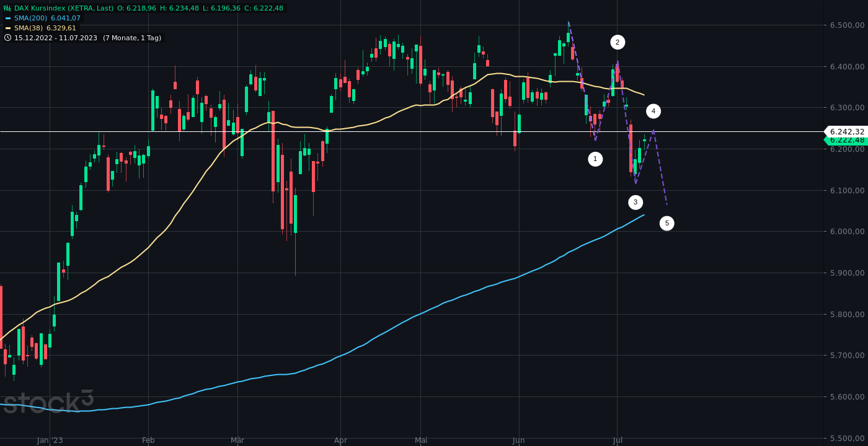Image resolution: width=868 pixels, height=446 pixels.
Task: Select the blue SMA(200) dash icon in legend
Action: [x=8, y=18]
